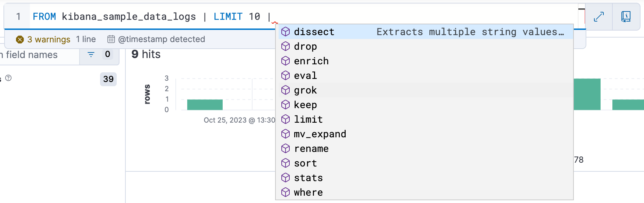Expand the query editor with arrows icon

(599, 16)
